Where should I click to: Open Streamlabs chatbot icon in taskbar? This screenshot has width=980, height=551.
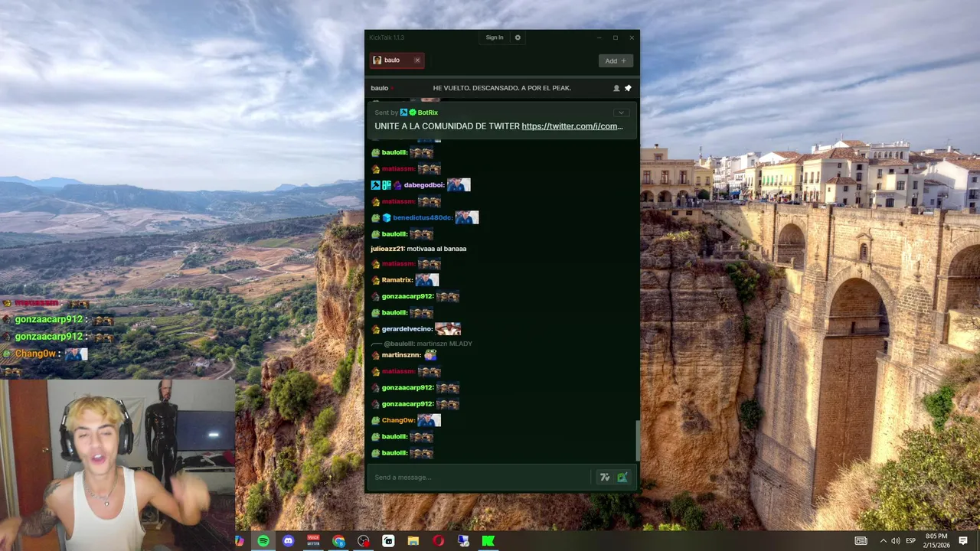point(388,541)
